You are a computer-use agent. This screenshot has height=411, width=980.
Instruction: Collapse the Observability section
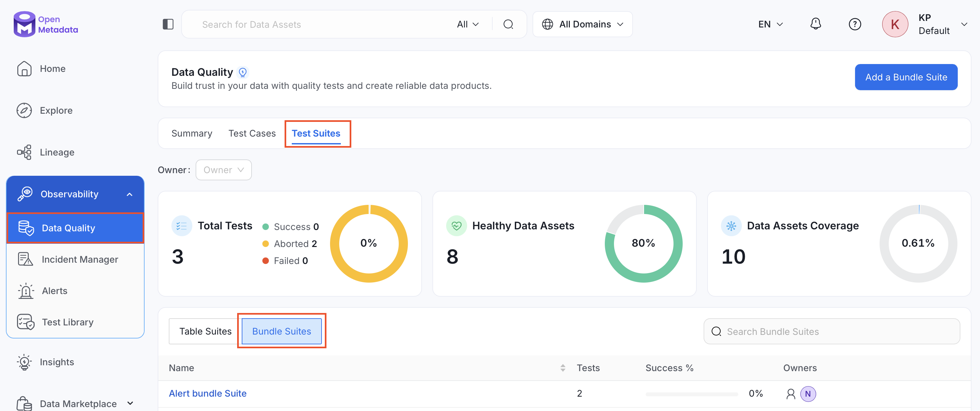[x=129, y=194]
